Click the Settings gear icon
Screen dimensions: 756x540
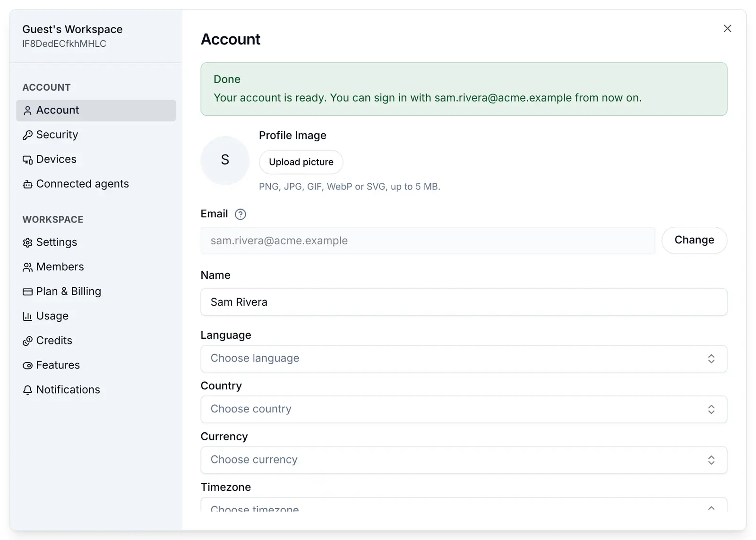pos(27,243)
